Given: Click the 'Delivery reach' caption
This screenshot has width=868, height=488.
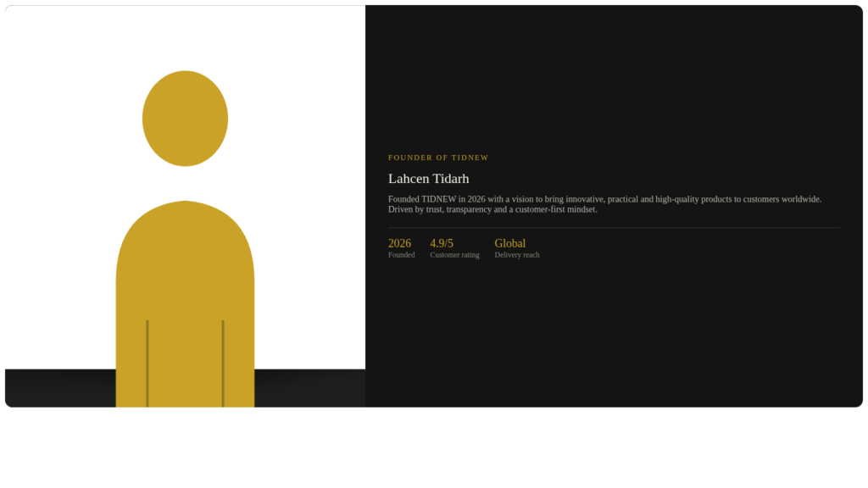Looking at the screenshot, I should tap(517, 255).
